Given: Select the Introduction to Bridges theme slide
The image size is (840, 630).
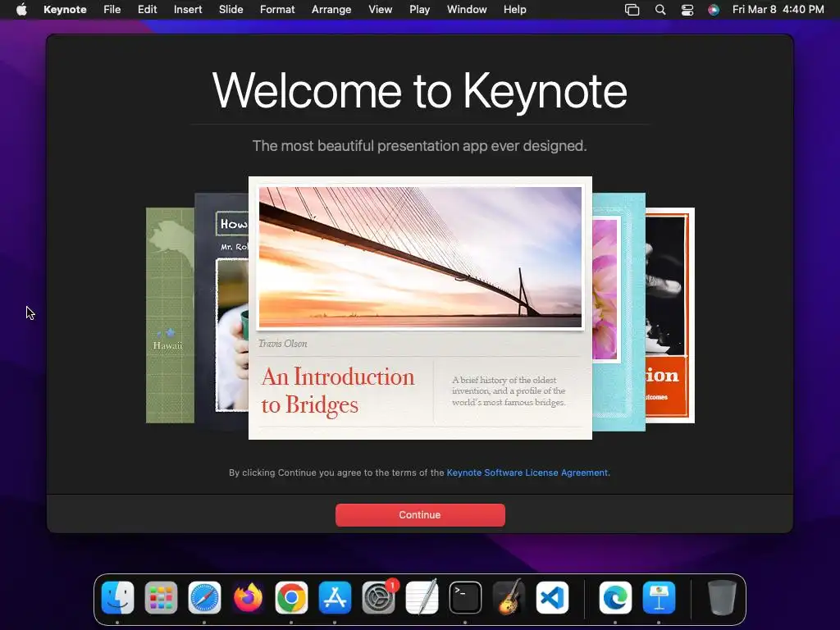Looking at the screenshot, I should coord(420,308).
